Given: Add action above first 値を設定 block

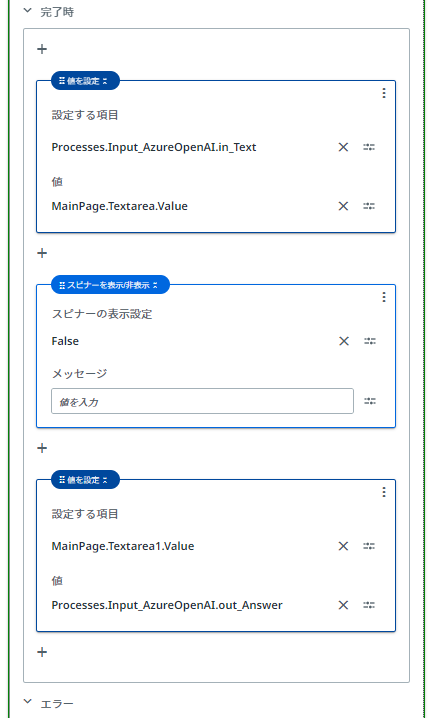Looking at the screenshot, I should [42, 49].
